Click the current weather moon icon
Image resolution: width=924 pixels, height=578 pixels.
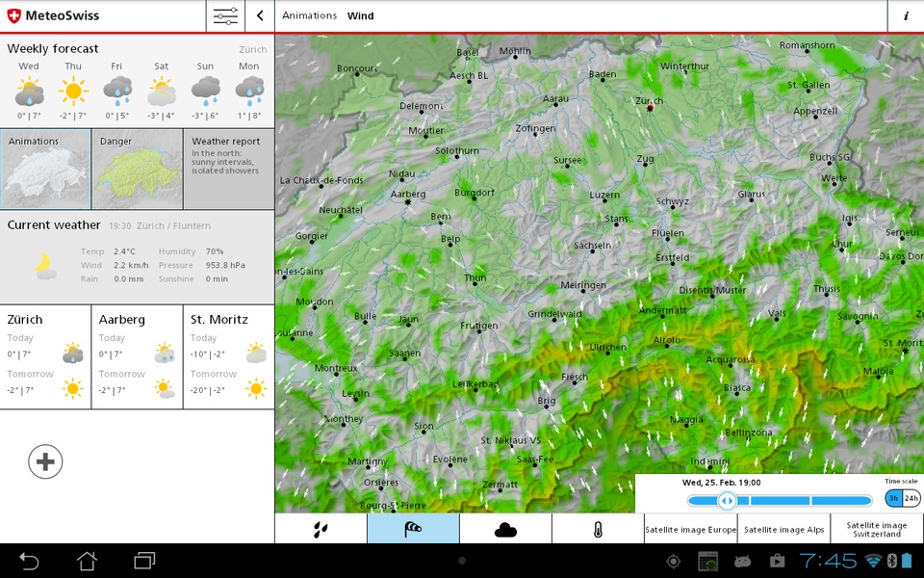45,266
